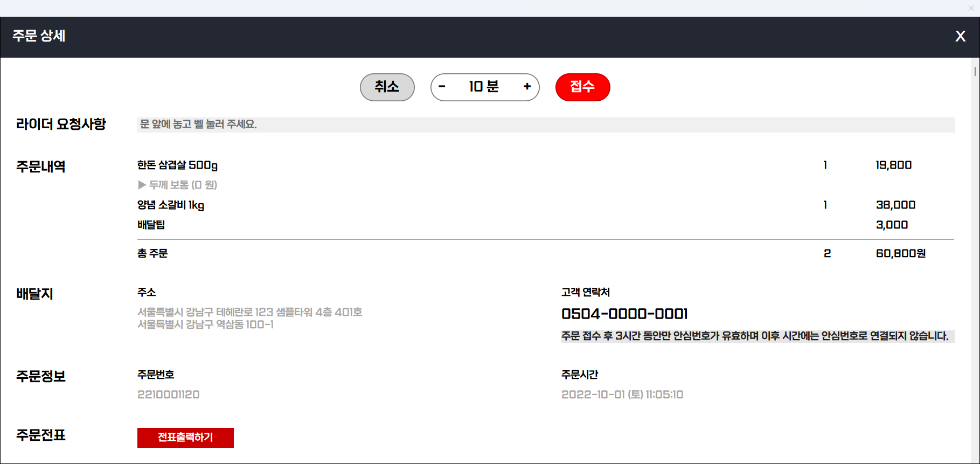Click the 취소 button
The image size is (980, 464).
click(387, 87)
